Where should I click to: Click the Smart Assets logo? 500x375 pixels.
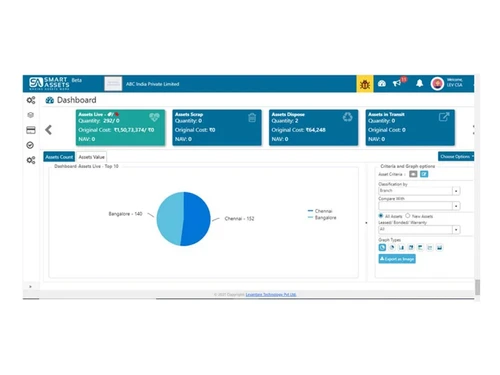[49, 83]
